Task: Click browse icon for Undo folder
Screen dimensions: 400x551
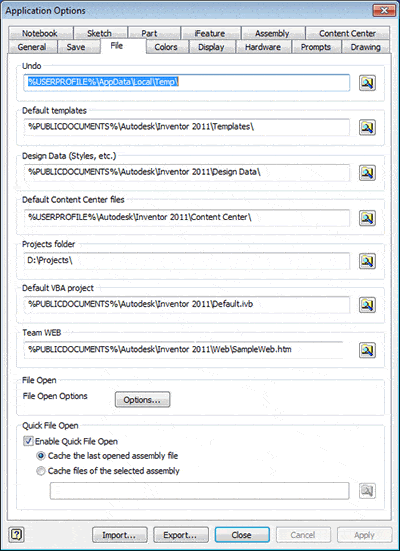Action: tap(367, 83)
